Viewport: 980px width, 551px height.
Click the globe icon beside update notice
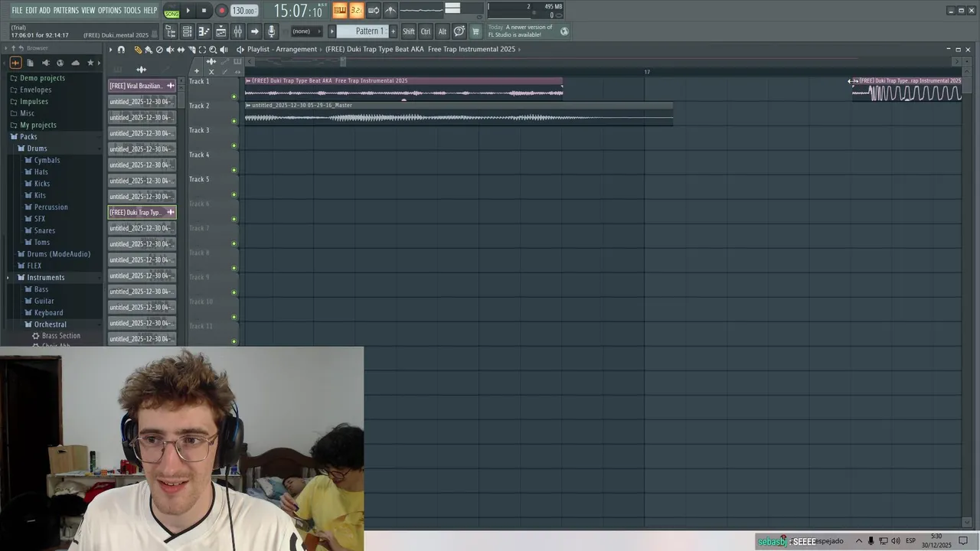click(564, 31)
